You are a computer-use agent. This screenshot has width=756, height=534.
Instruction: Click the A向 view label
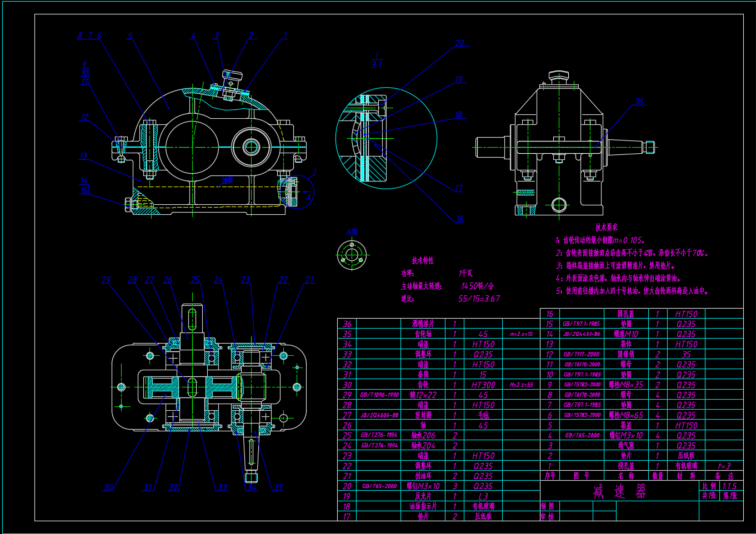click(x=352, y=231)
